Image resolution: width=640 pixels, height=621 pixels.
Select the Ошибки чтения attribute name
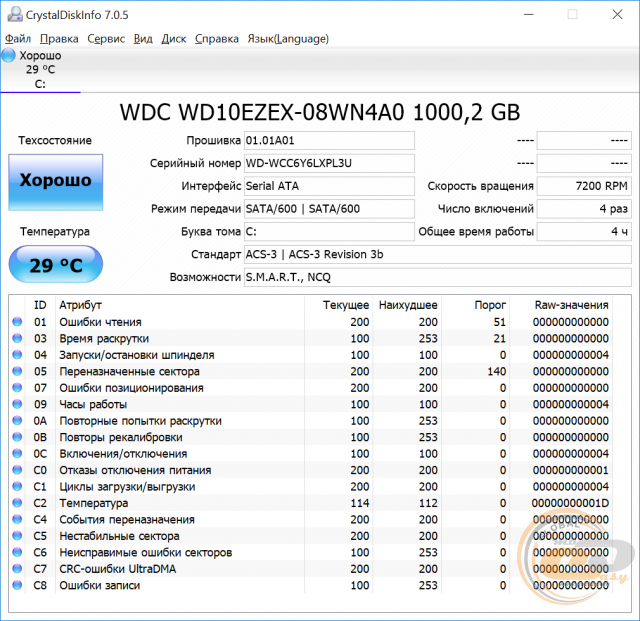pyautogui.click(x=100, y=322)
